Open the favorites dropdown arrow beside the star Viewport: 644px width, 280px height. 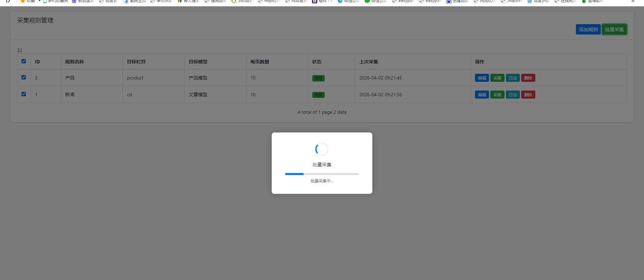pyautogui.click(x=39, y=1)
